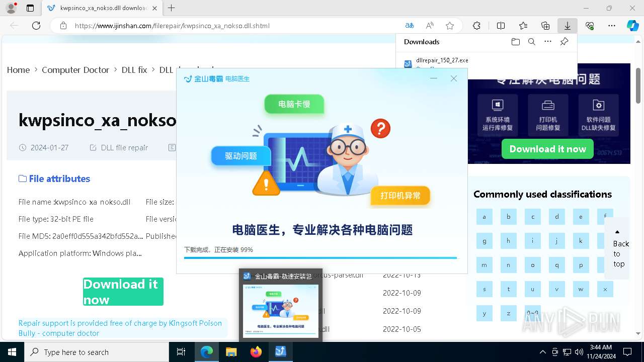Select classification letter s
644x362 pixels.
pyautogui.click(x=484, y=289)
